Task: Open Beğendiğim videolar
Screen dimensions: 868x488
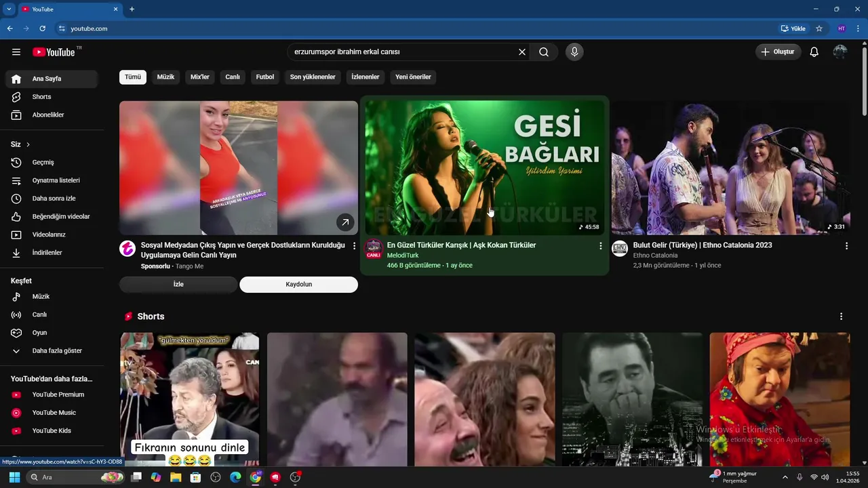Action: 52,217
